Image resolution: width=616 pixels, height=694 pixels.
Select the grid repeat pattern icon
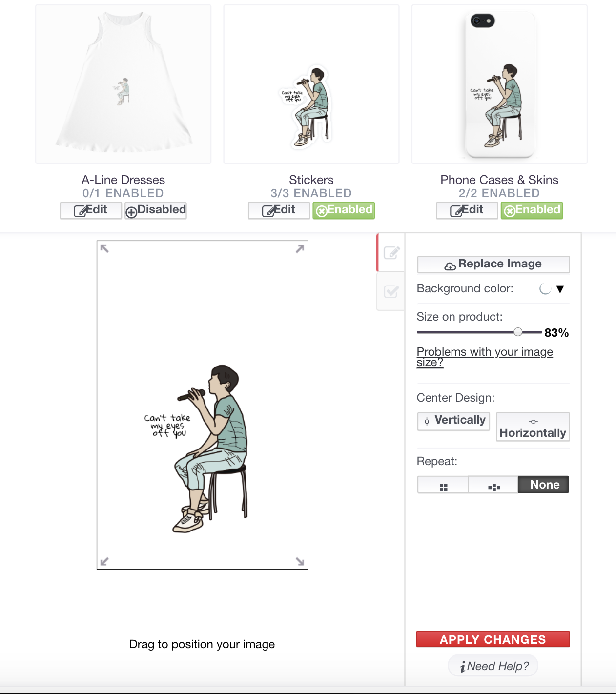(x=443, y=485)
